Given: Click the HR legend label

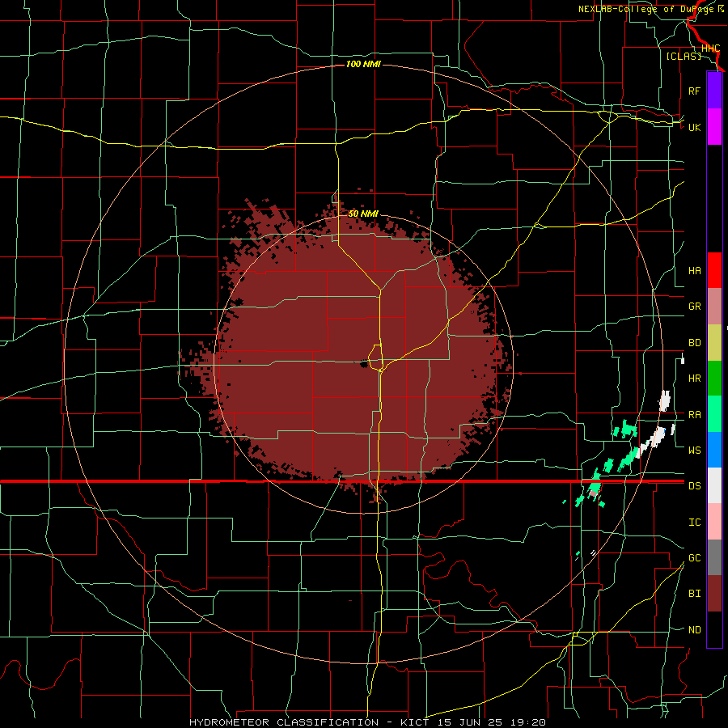Looking at the screenshot, I should click(694, 379).
